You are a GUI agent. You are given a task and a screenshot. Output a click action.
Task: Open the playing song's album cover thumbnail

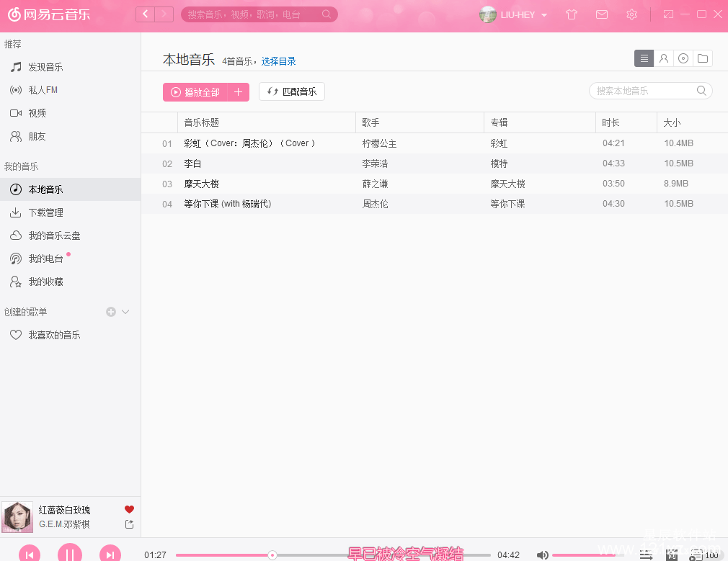click(x=17, y=517)
